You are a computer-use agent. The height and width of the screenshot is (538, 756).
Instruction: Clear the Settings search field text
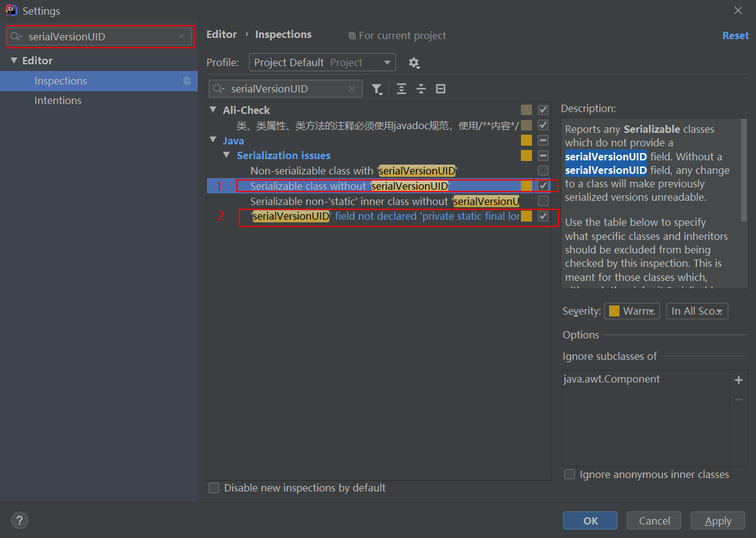tap(181, 37)
